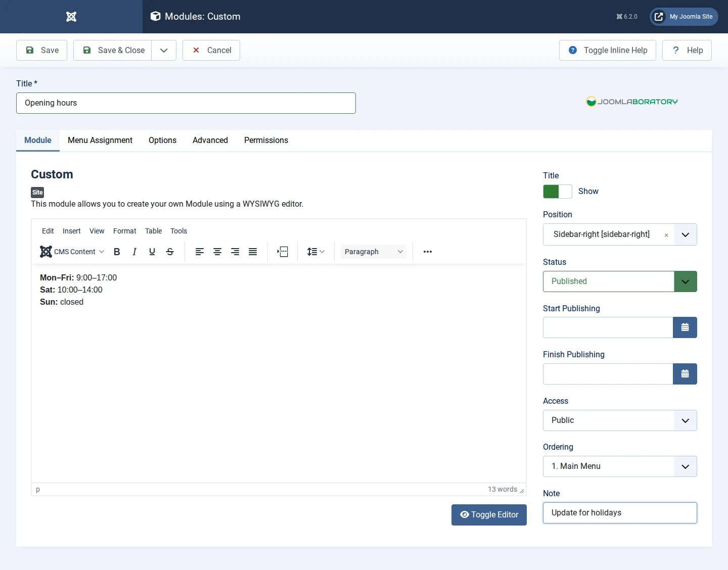Viewport: 728px width, 570px height.
Task: Open the Finish Publishing calendar picker
Action: (x=685, y=374)
